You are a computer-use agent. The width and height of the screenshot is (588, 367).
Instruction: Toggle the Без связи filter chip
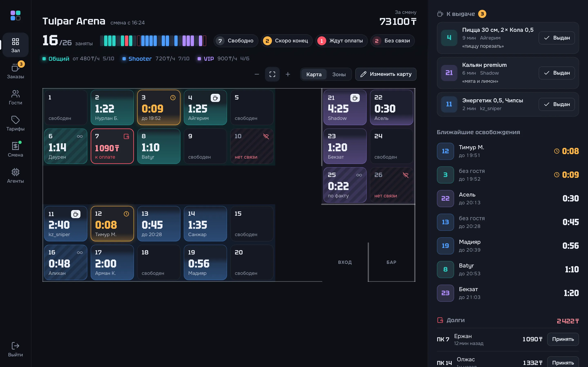[x=392, y=41]
